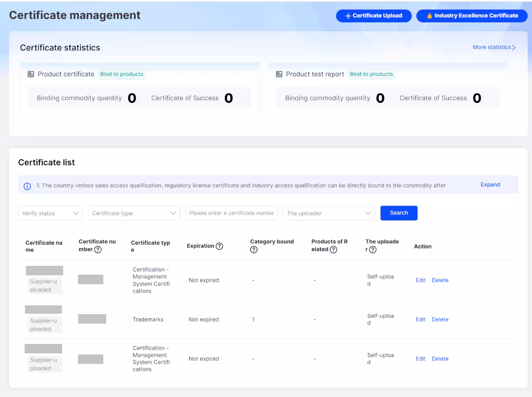
Task: Click the info icon in notice banner
Action: (x=27, y=186)
